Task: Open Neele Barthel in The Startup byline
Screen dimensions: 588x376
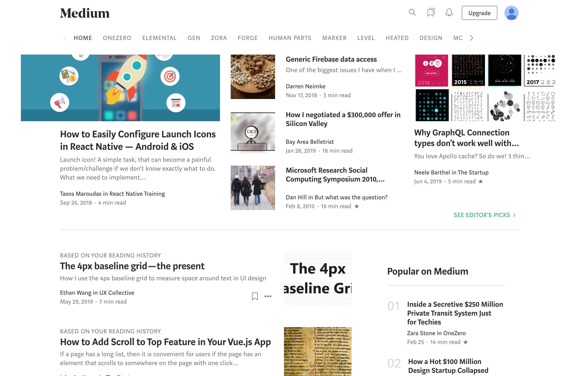Action: [x=451, y=172]
